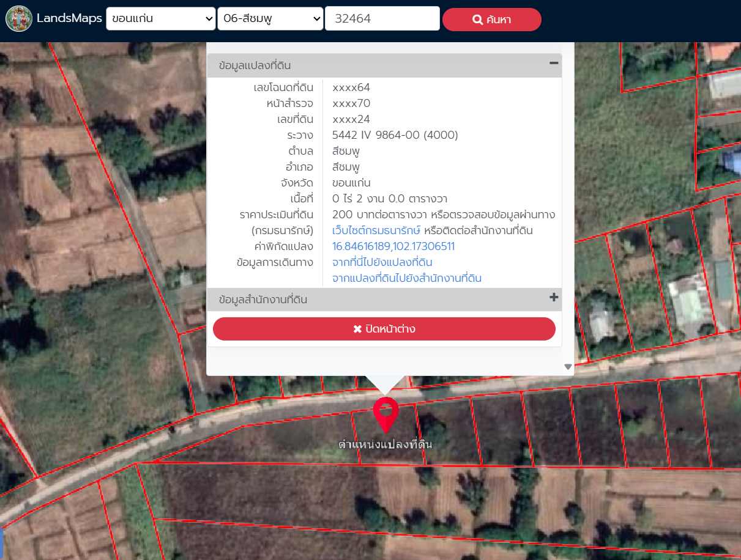
Task: Click the red location pin on map
Action: [385, 413]
